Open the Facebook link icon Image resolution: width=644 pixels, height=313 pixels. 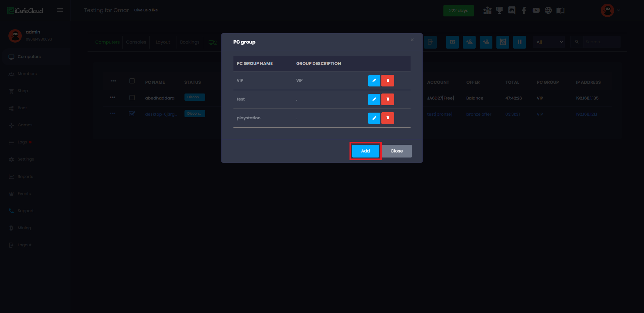coord(524,10)
